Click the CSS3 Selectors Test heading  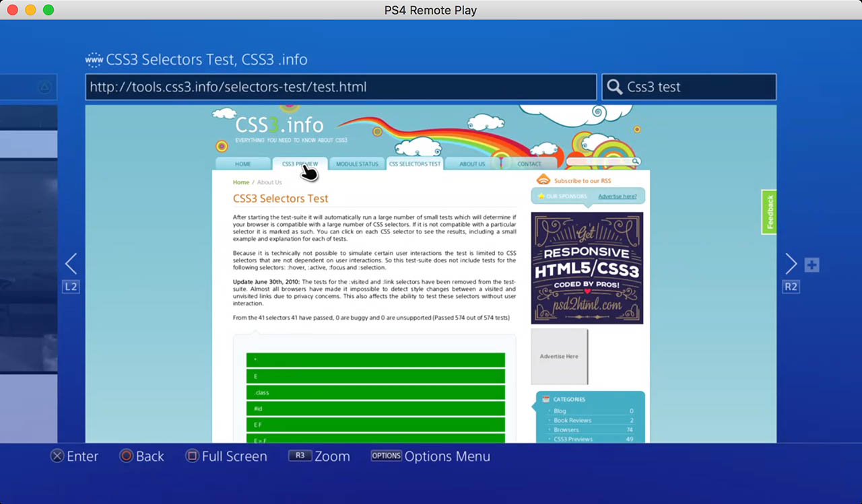click(281, 199)
